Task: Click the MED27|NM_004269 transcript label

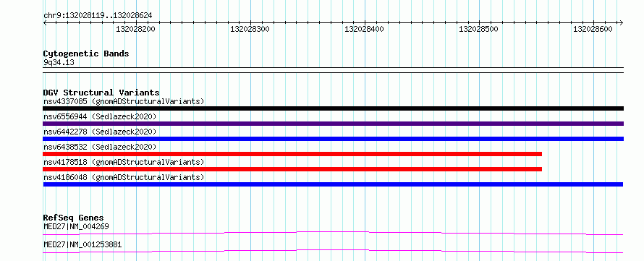Action: pos(76,226)
